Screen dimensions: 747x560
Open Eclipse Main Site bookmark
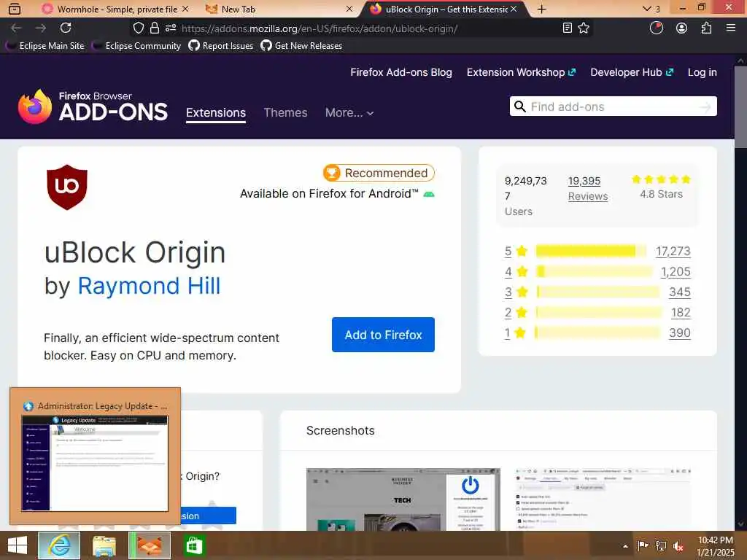coord(45,46)
